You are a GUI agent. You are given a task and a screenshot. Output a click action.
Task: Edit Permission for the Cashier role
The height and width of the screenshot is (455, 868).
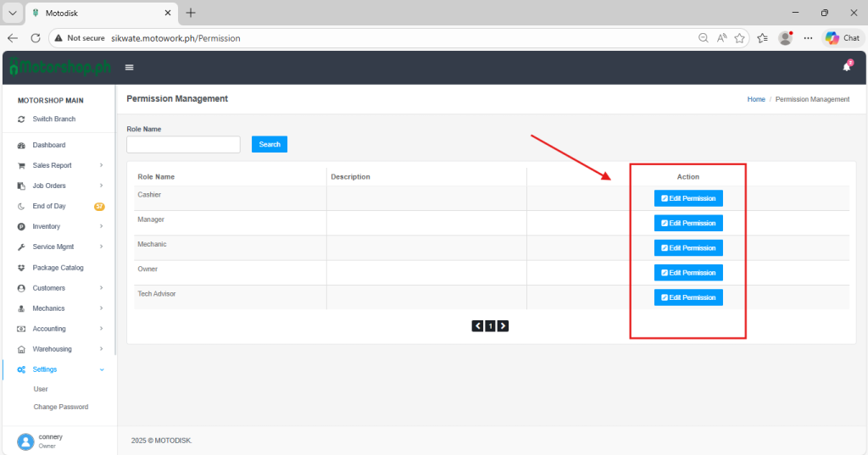(688, 199)
